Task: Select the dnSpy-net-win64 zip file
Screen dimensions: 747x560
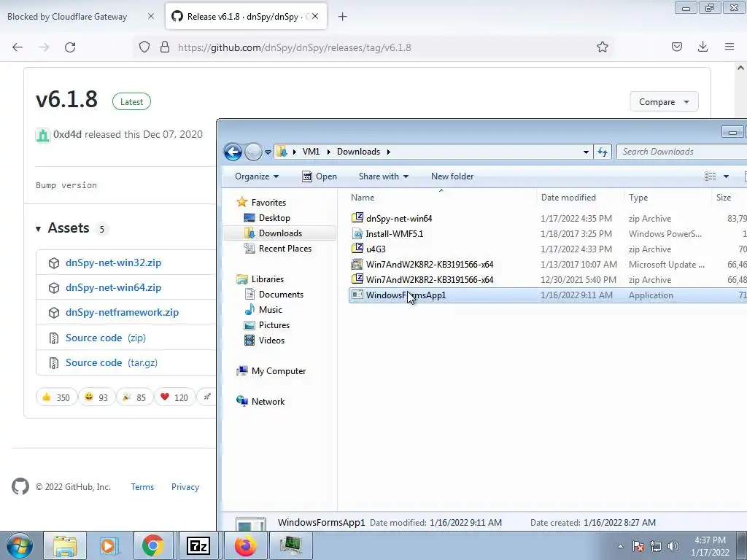Action: (399, 219)
